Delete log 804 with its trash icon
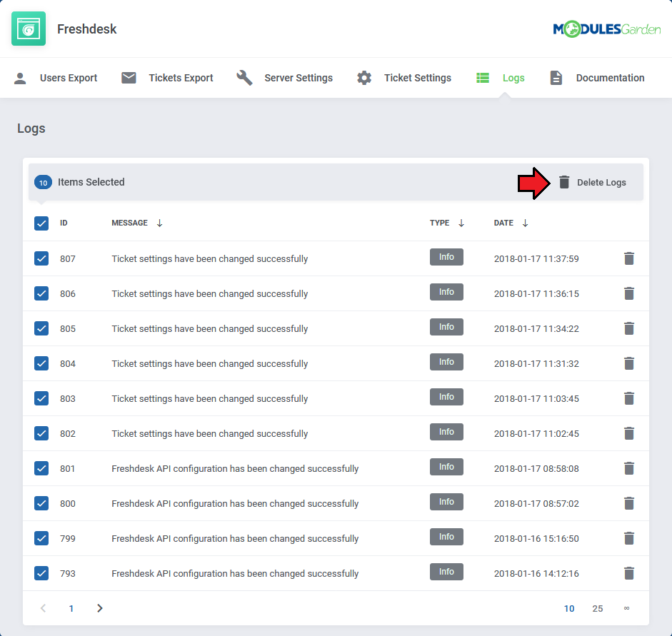The image size is (672, 636). (x=628, y=363)
